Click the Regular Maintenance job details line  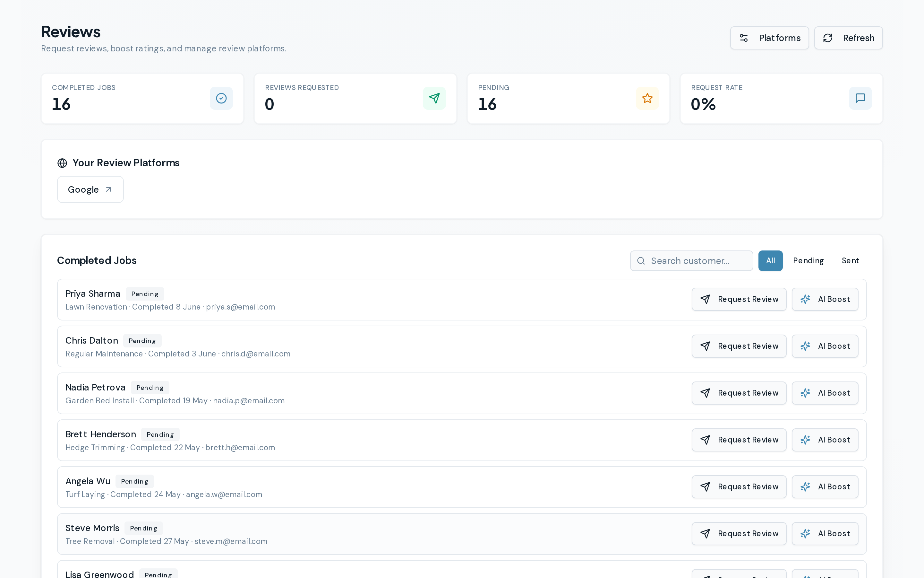coord(178,354)
